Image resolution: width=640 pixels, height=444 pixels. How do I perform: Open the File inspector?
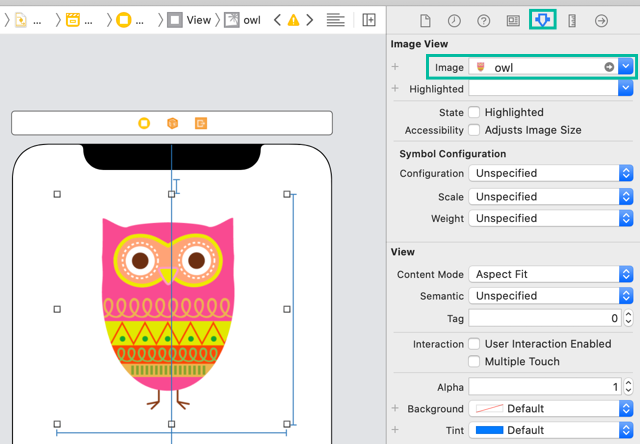click(425, 20)
